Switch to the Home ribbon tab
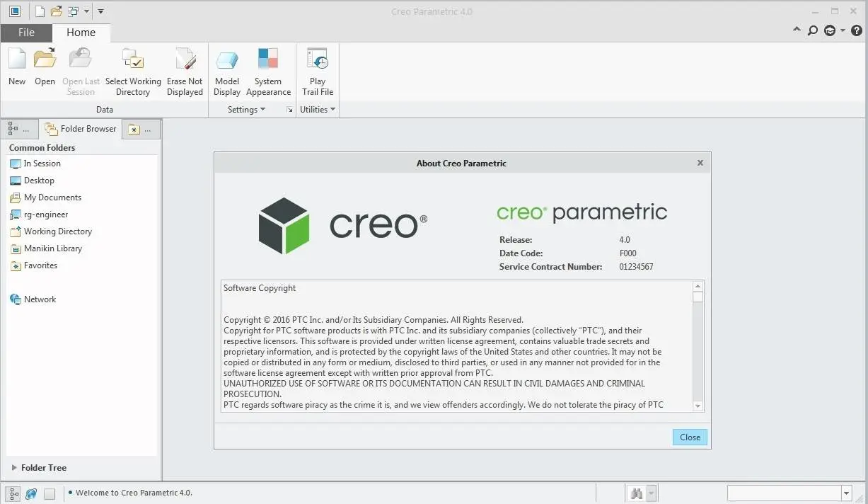This screenshot has height=504, width=868. [x=81, y=33]
